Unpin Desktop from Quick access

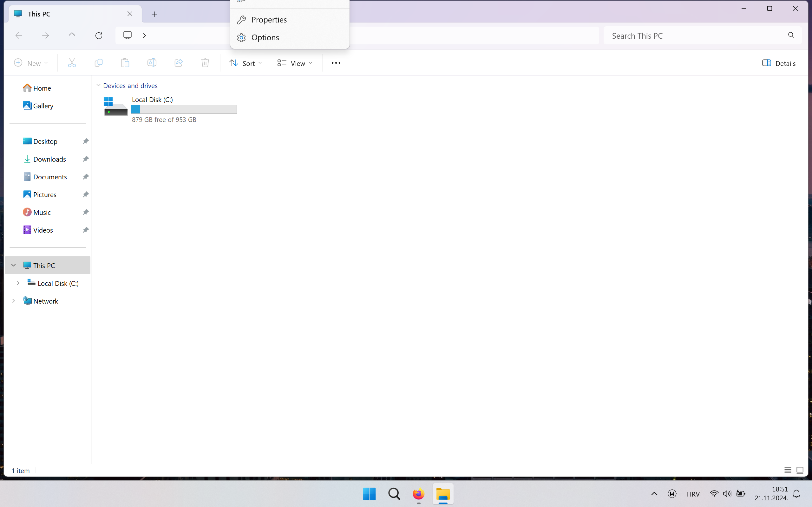tap(86, 141)
